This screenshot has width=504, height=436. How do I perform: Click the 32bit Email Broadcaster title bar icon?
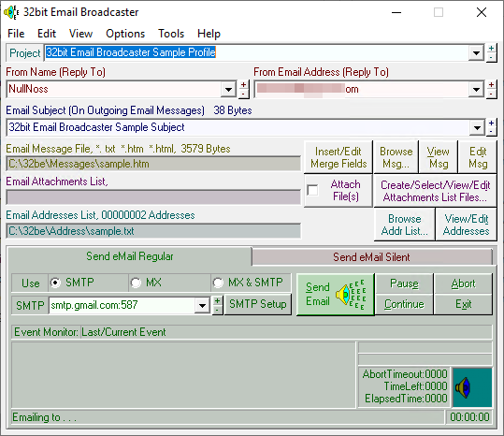11,12
